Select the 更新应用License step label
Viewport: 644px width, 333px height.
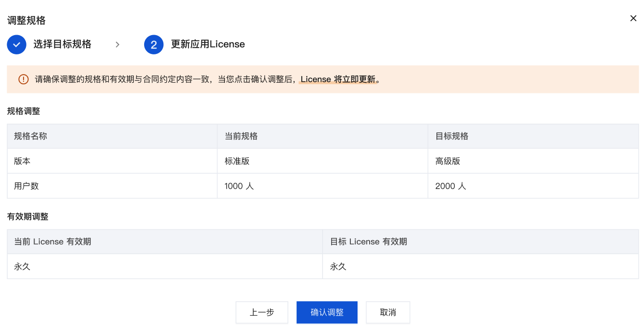pos(208,44)
